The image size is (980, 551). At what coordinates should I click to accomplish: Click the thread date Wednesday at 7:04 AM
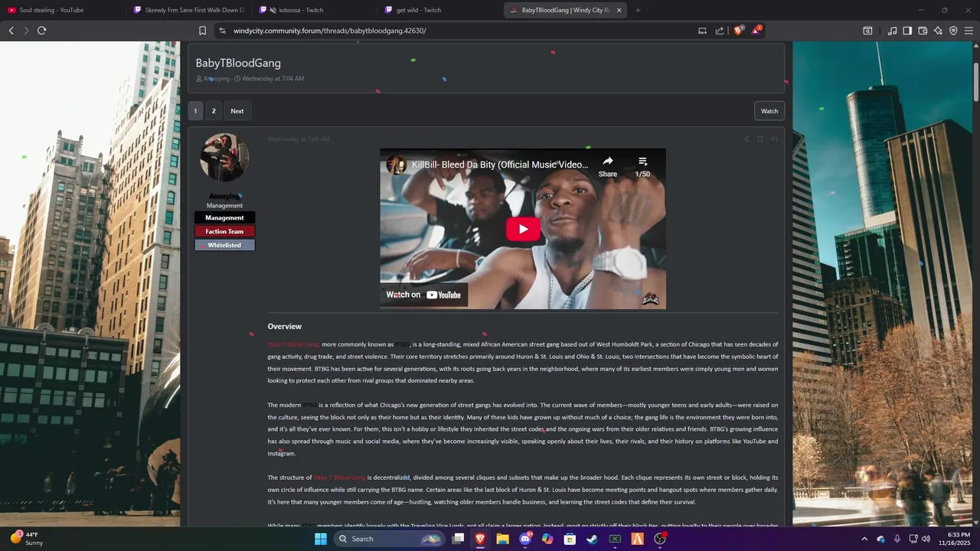pos(273,79)
